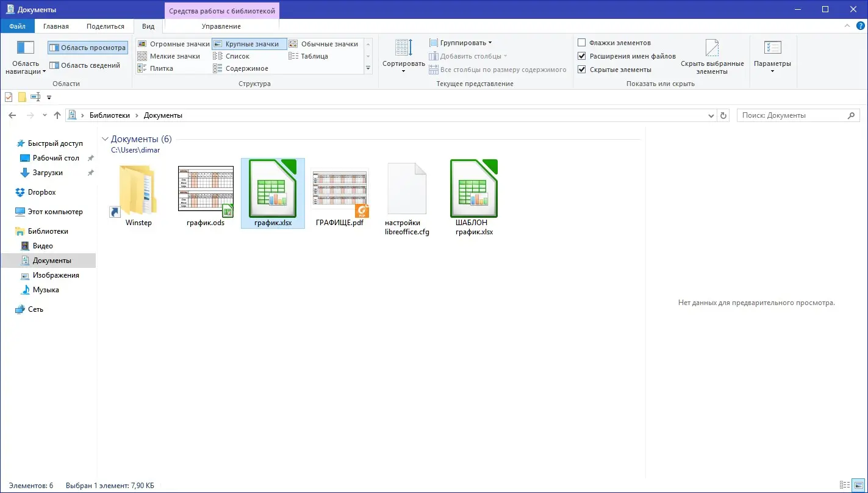Open Этот компьютер in the navigation pane
868x493 pixels.
[x=49, y=212]
